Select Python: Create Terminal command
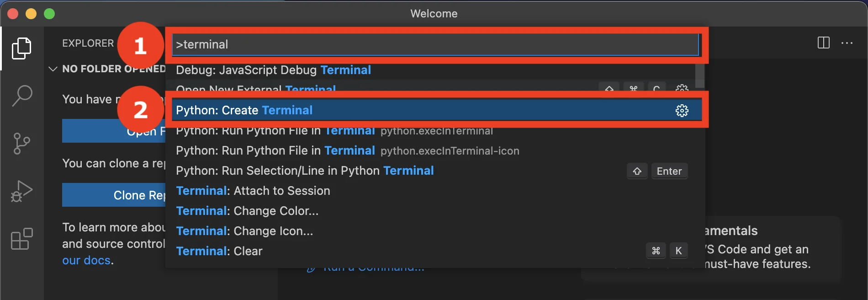Screen dimensions: 868x300 coord(436,110)
